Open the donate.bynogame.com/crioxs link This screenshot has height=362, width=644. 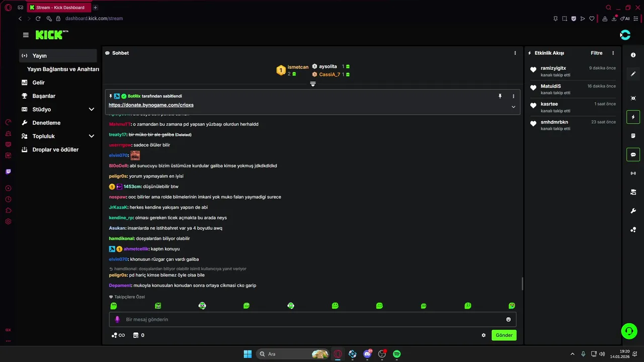click(151, 105)
